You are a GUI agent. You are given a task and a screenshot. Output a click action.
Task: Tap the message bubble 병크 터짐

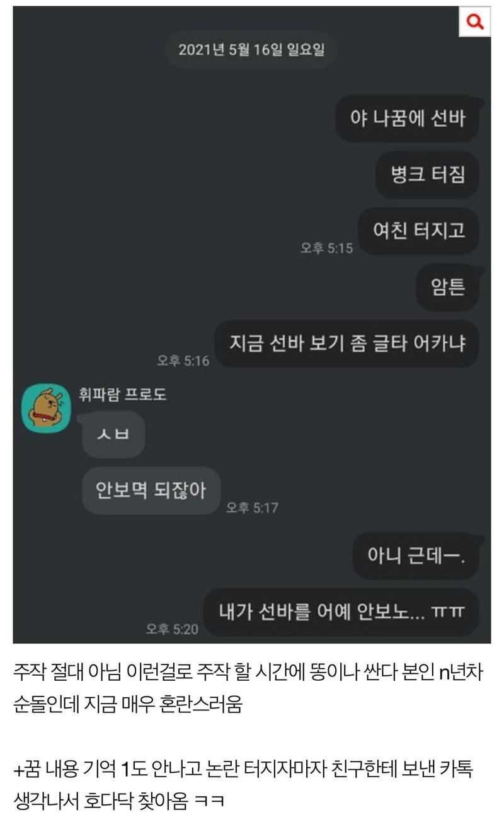428,175
